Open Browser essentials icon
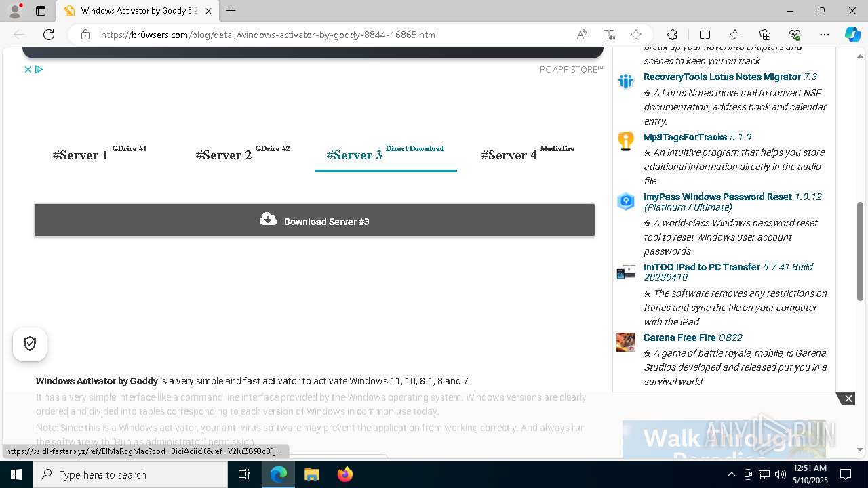Screen dimensions: 868x488 (x=795, y=35)
